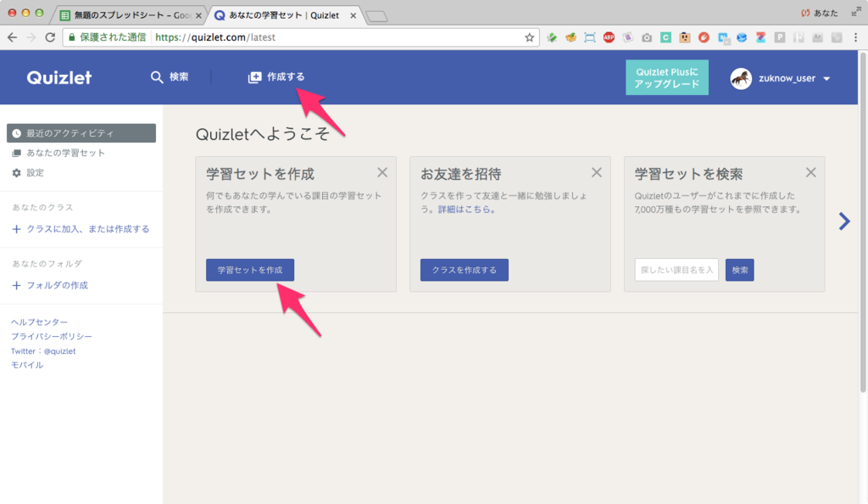This screenshot has height=504, width=868.
Task: Click the クラスを作成する button
Action: tap(465, 270)
